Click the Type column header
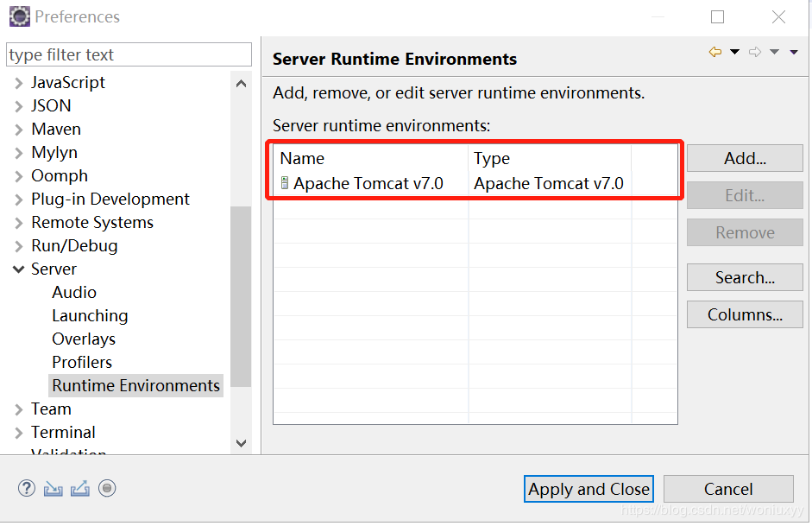812x526 pixels. coord(550,158)
